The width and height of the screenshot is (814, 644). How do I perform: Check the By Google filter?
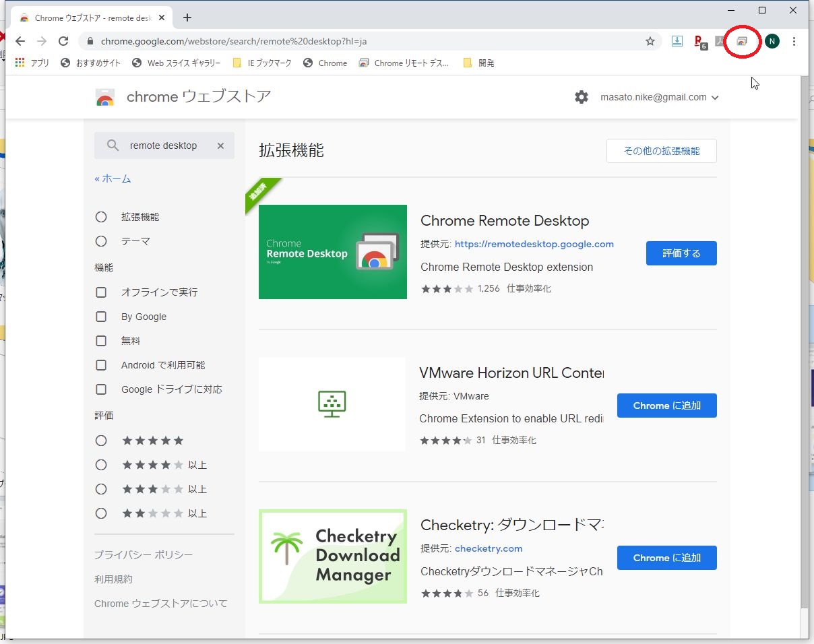click(101, 317)
